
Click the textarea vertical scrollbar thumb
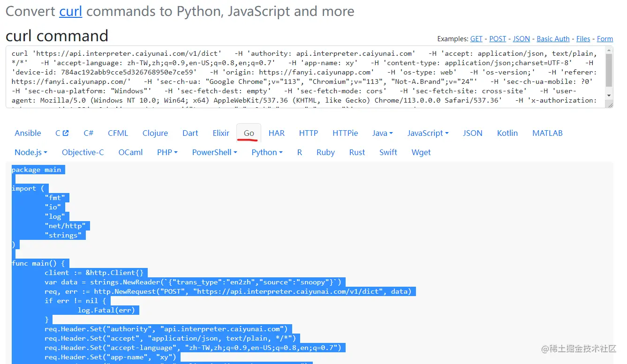click(x=609, y=70)
